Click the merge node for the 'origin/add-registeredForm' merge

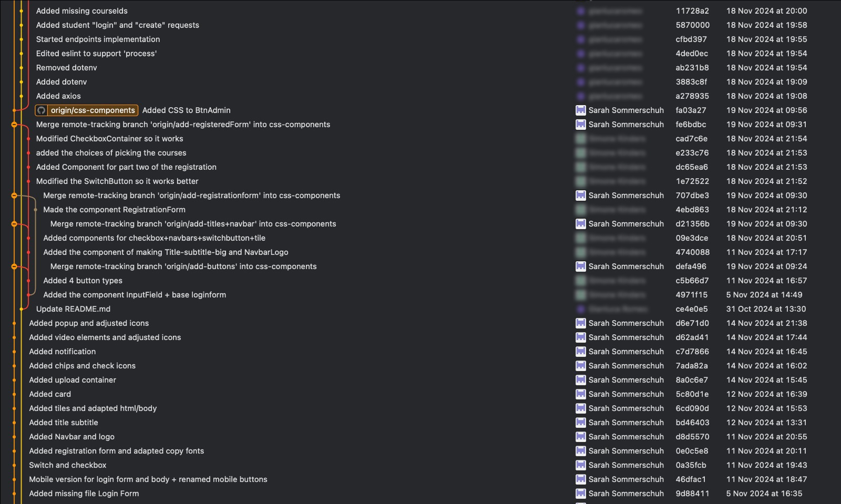click(x=14, y=125)
